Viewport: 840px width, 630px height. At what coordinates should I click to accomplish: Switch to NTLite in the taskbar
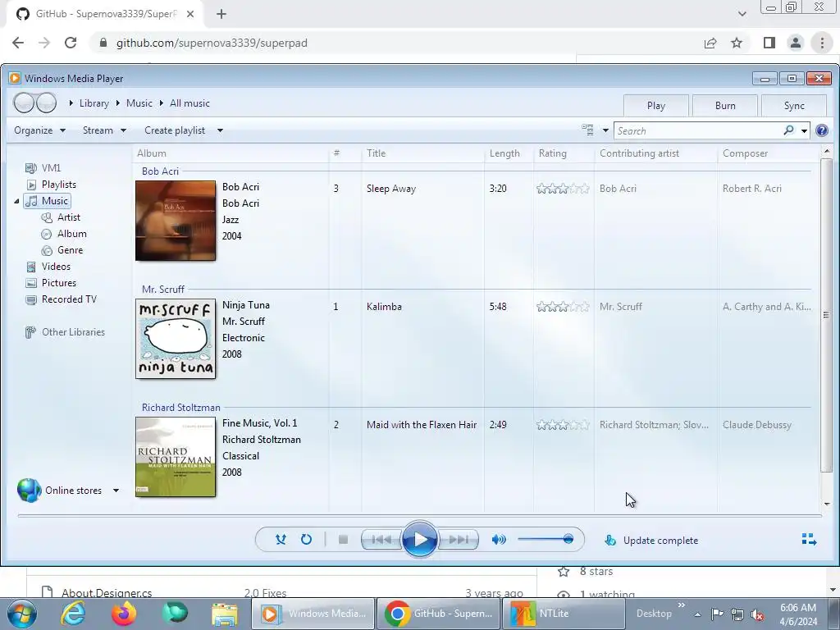(562, 614)
